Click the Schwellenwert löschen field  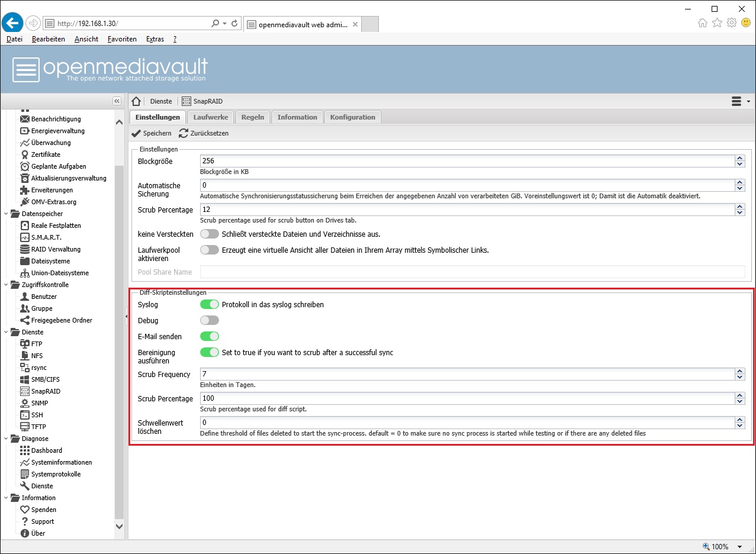(x=468, y=423)
